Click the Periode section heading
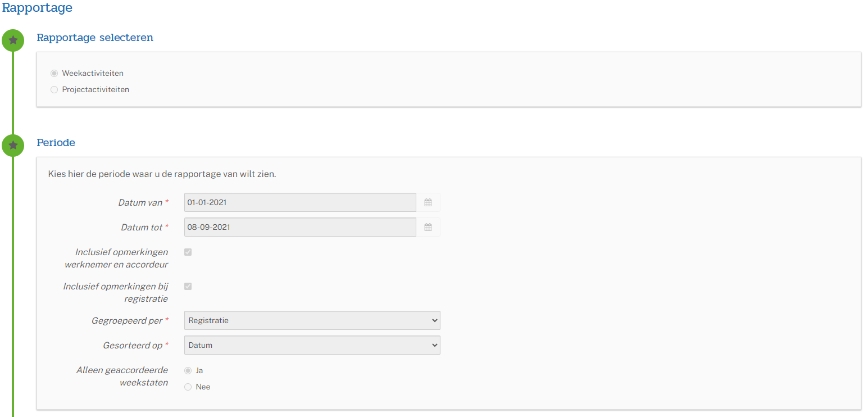Image resolution: width=868 pixels, height=417 pixels. [x=56, y=143]
